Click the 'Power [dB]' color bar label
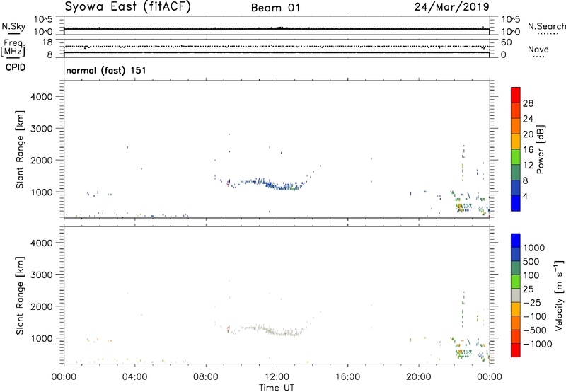 pyautogui.click(x=540, y=149)
